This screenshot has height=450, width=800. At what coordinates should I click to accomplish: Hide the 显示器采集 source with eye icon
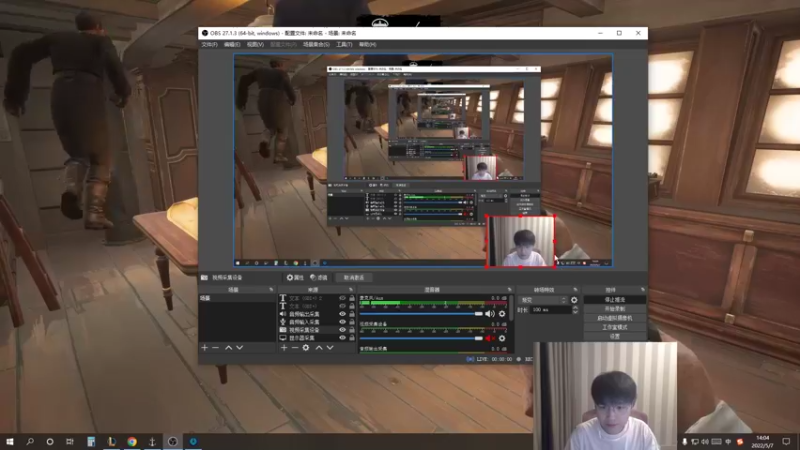pos(342,338)
